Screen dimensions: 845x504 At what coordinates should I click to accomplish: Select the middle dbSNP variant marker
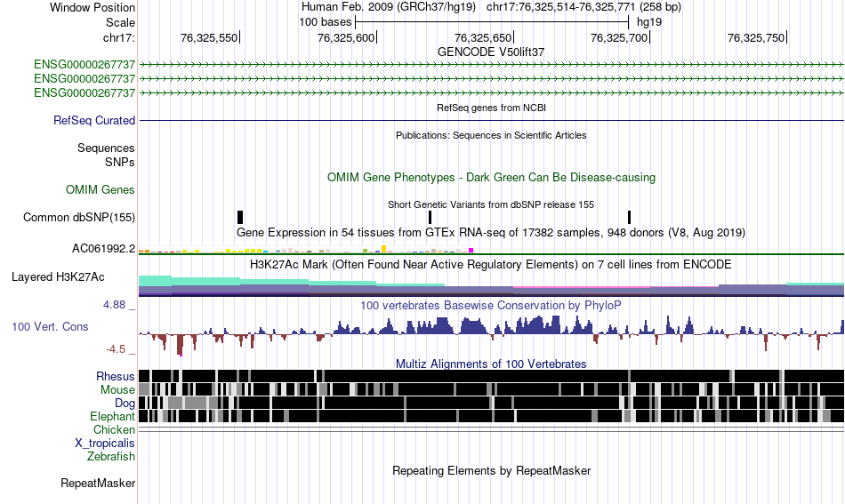click(x=430, y=217)
